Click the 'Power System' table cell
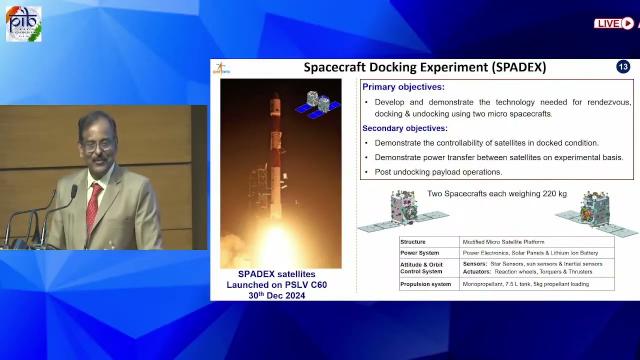The height and width of the screenshot is (360, 640). point(429,253)
